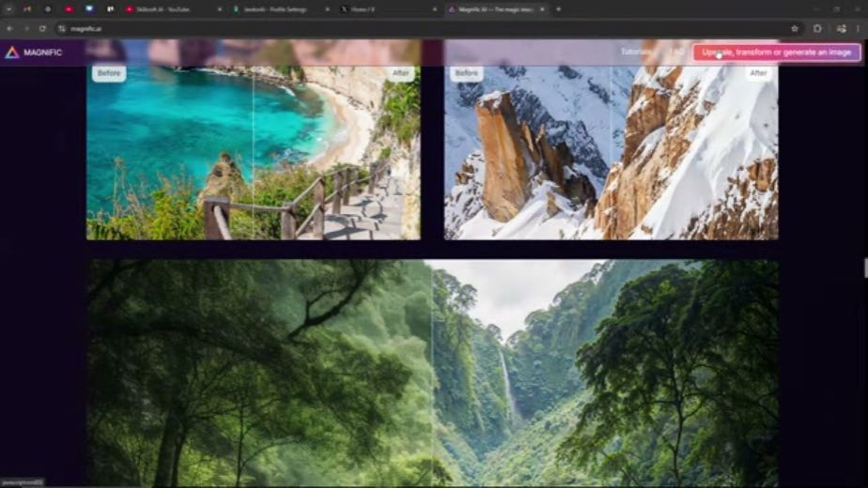868x488 pixels.
Task: Click the Magnific logo in the header
Action: [33, 53]
